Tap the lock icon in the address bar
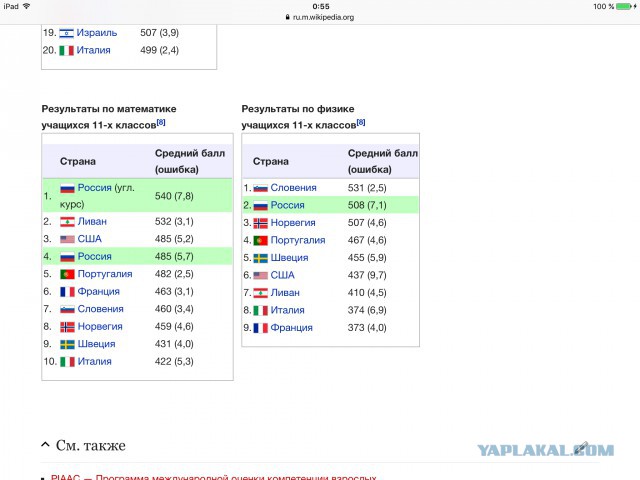Viewport: 640px width, 480px height. [288, 17]
